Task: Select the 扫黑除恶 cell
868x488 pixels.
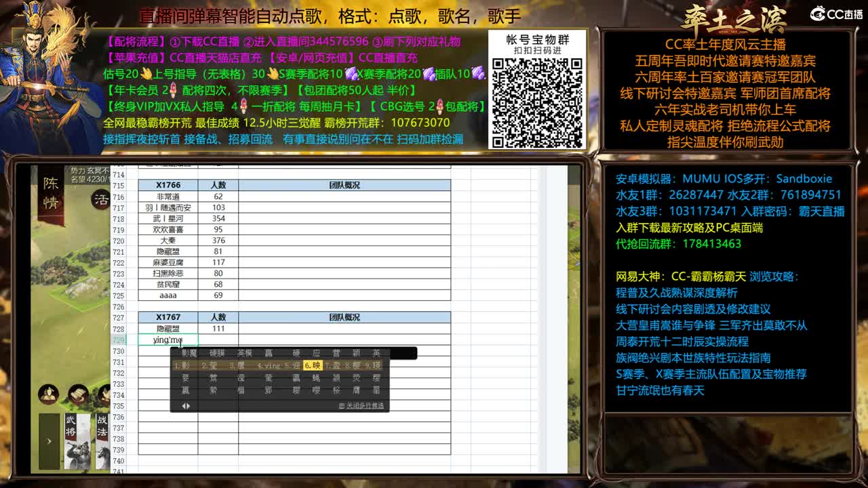Action: [168, 273]
